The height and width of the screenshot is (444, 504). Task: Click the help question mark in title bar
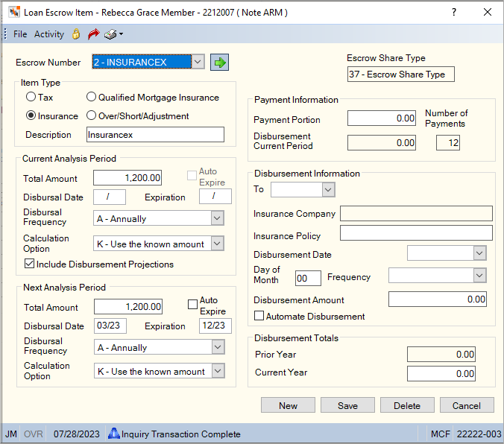pyautogui.click(x=453, y=12)
